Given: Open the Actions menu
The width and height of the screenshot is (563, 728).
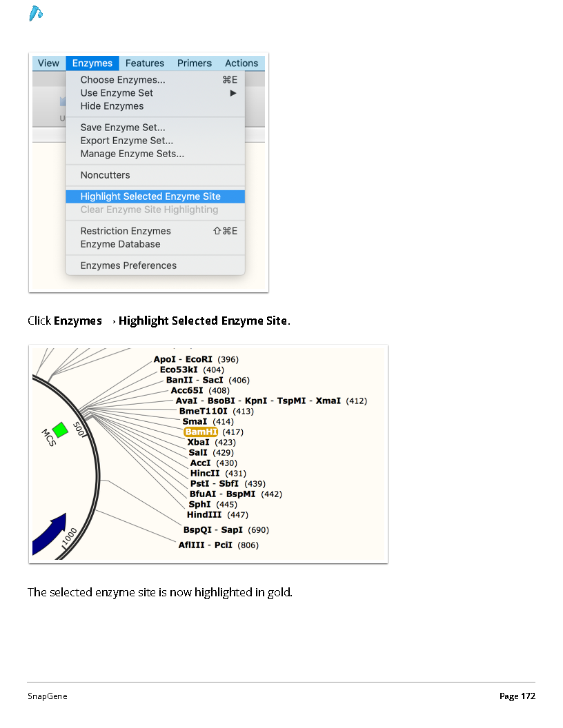Looking at the screenshot, I should click(x=241, y=63).
